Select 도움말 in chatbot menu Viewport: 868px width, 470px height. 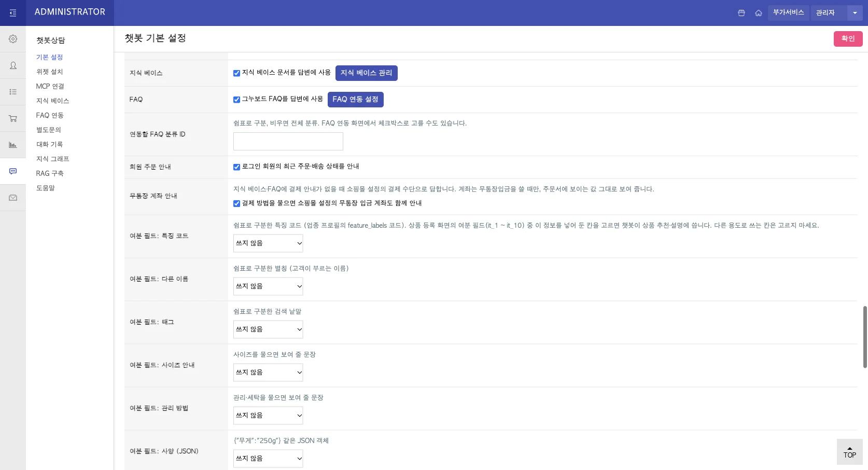click(x=45, y=188)
